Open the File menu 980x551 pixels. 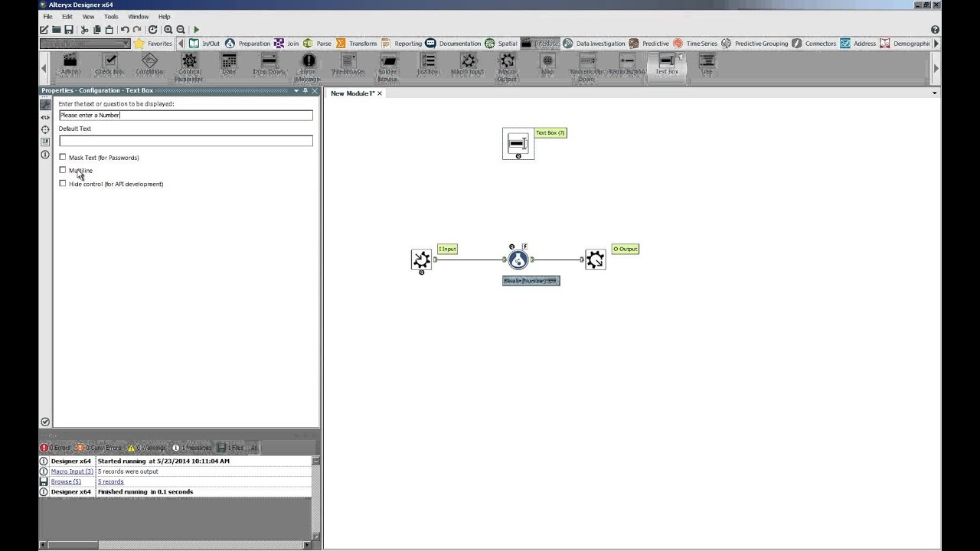[x=47, y=16]
